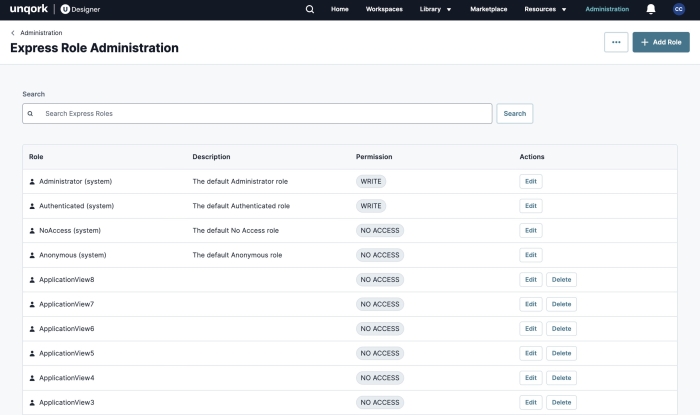Click the user icon next to ApplicationView7
Image resolution: width=700 pixels, height=415 pixels.
(x=32, y=304)
